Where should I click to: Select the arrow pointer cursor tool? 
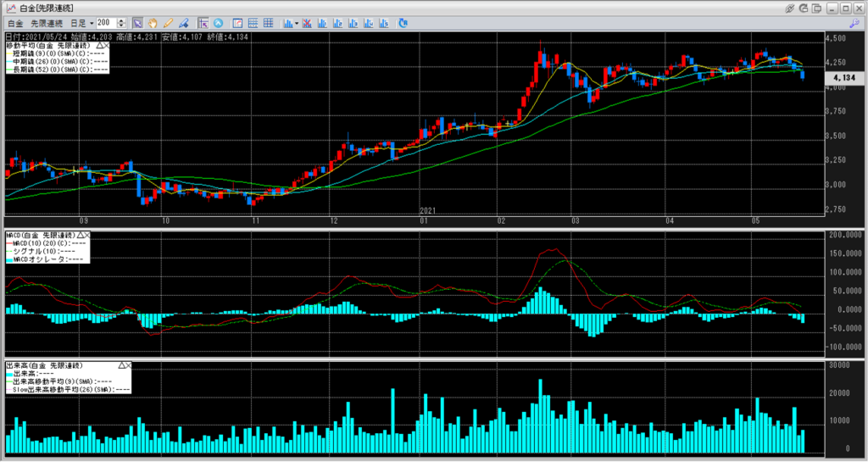click(137, 22)
